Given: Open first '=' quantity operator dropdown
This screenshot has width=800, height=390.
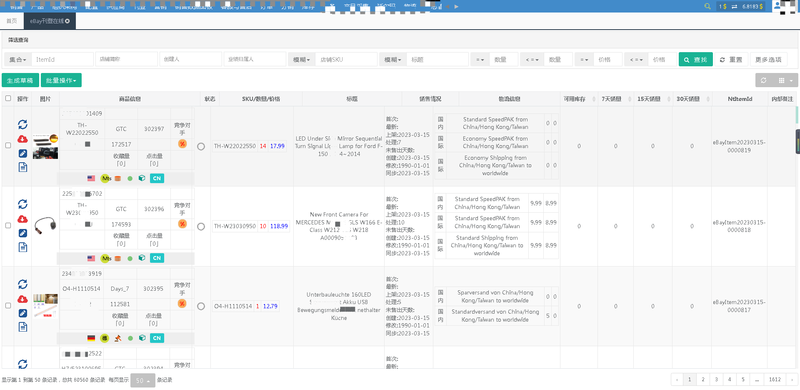Looking at the screenshot, I should point(480,59).
